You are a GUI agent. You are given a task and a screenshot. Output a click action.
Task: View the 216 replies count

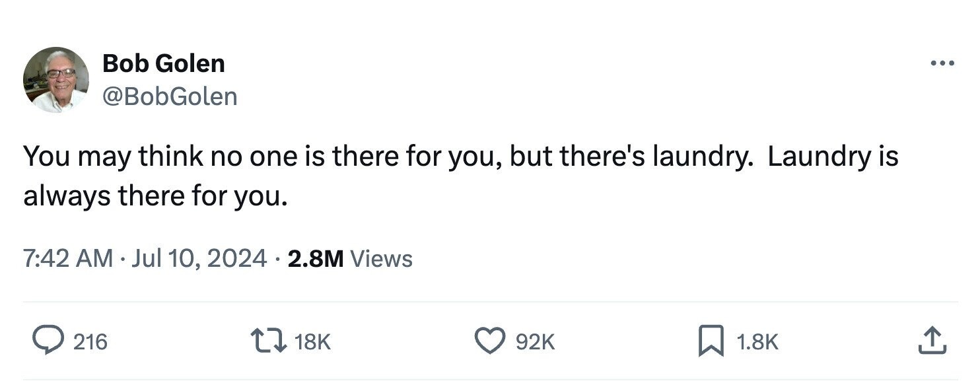click(x=90, y=342)
